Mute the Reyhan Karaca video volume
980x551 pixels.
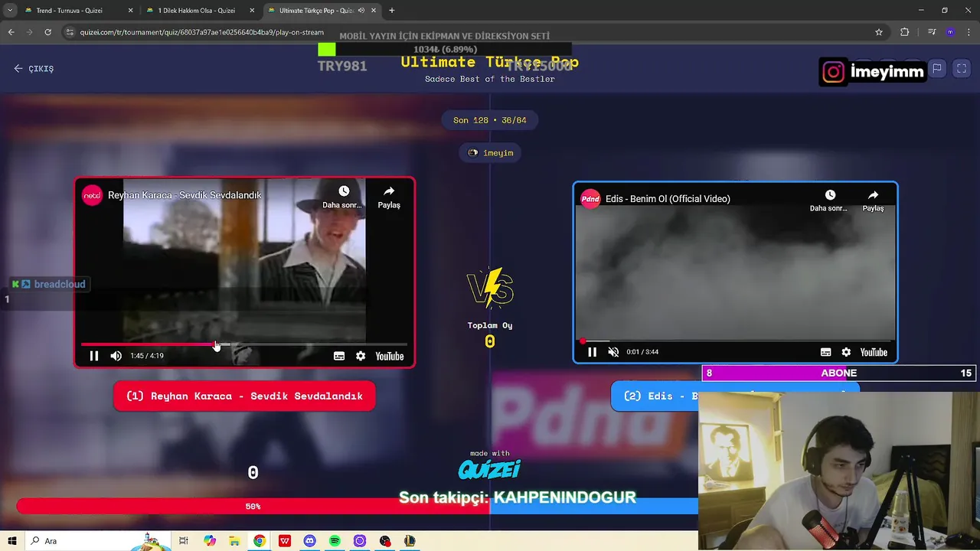[116, 356]
